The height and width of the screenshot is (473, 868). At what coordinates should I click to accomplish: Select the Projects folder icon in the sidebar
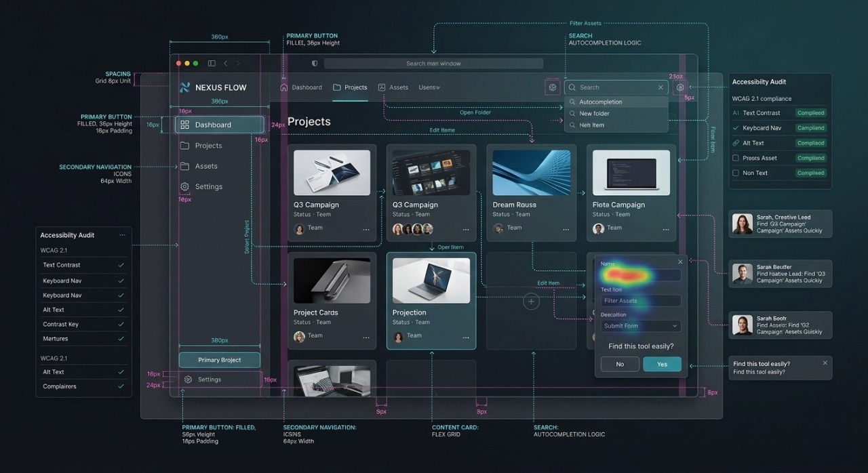click(184, 146)
